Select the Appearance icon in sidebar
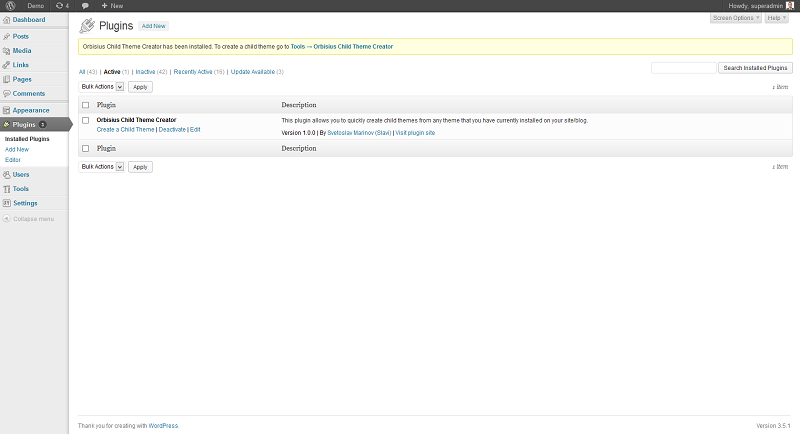The image size is (800, 434). coord(7,110)
